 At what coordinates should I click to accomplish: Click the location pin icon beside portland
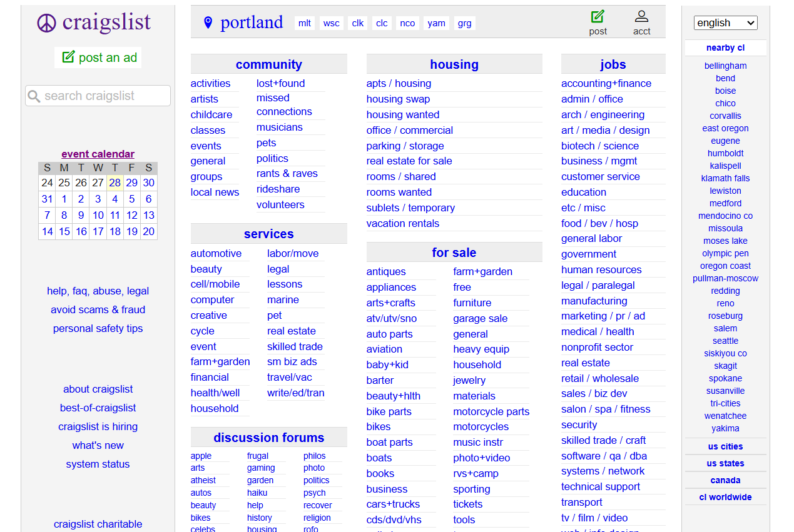(x=208, y=23)
